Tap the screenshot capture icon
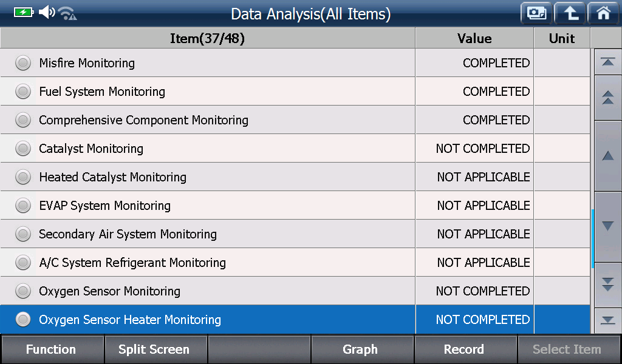 coord(536,13)
